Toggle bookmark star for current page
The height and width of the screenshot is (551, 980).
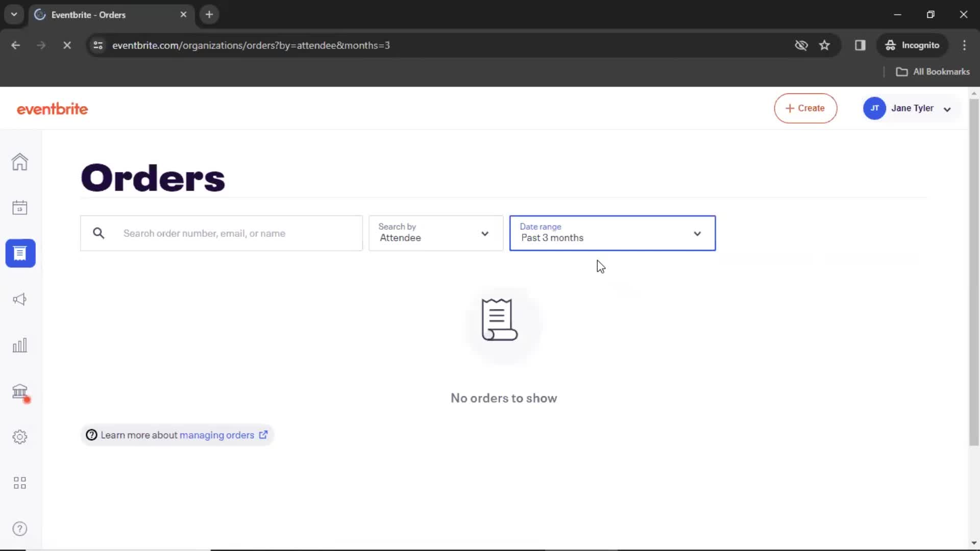pos(824,45)
